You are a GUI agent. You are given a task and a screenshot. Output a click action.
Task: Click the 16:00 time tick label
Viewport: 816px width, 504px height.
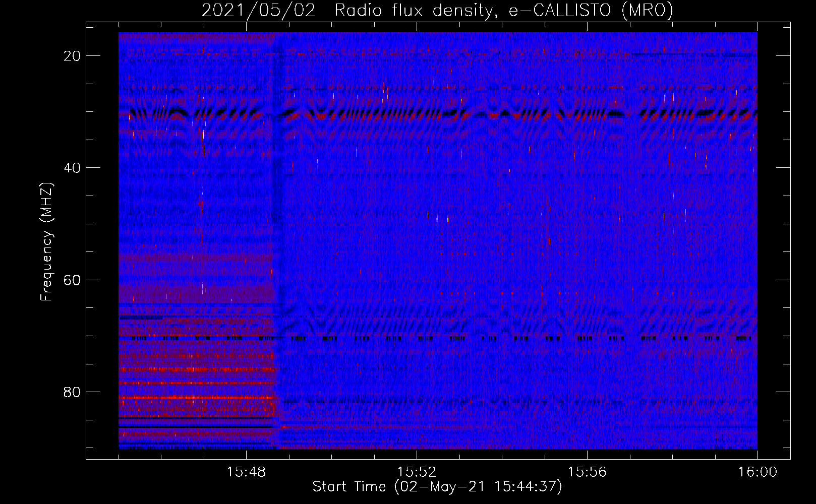(757, 472)
